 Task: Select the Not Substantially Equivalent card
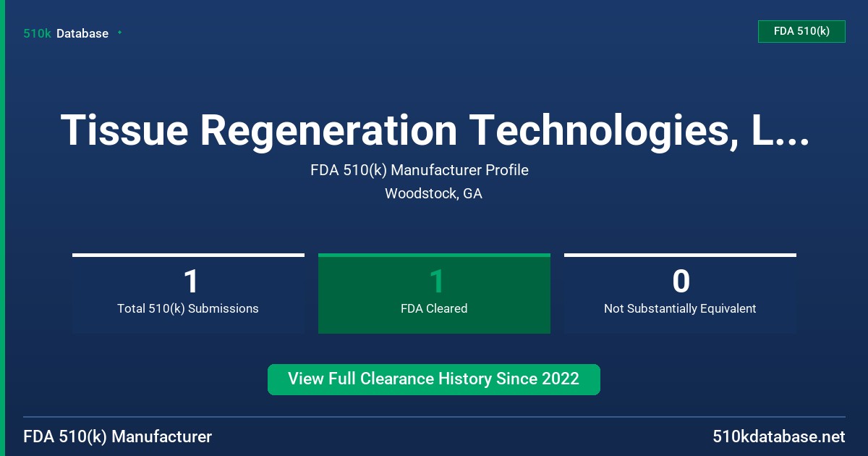[x=680, y=294]
